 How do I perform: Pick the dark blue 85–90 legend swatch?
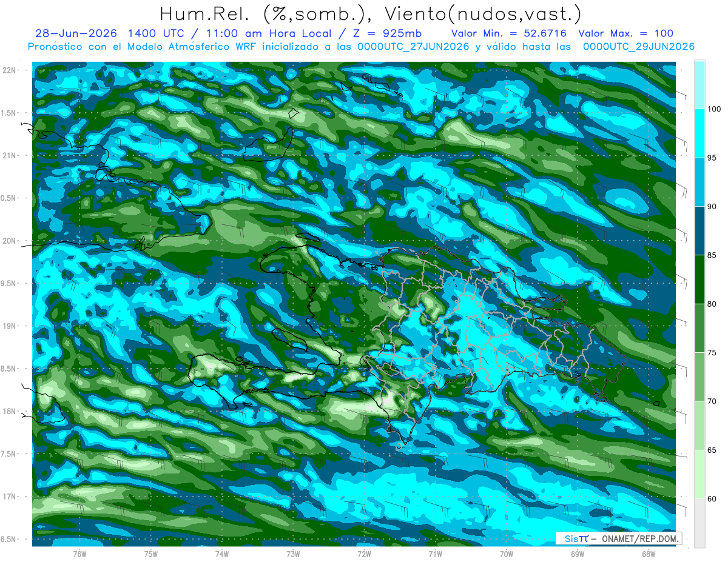[699, 231]
